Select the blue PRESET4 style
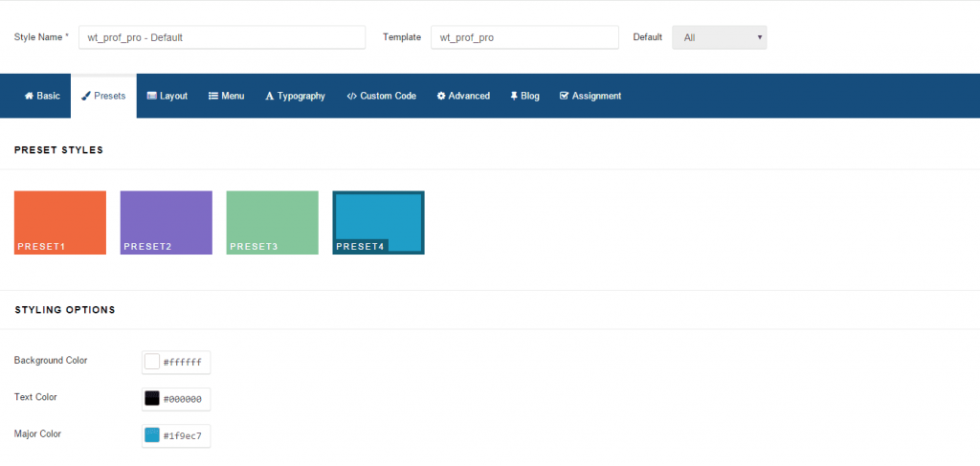This screenshot has width=980, height=466. (x=378, y=222)
